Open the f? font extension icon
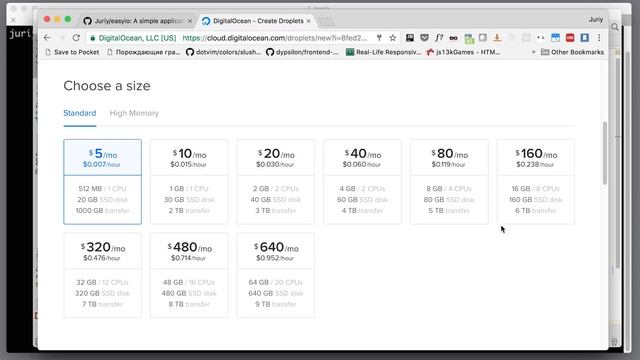 pos(439,38)
